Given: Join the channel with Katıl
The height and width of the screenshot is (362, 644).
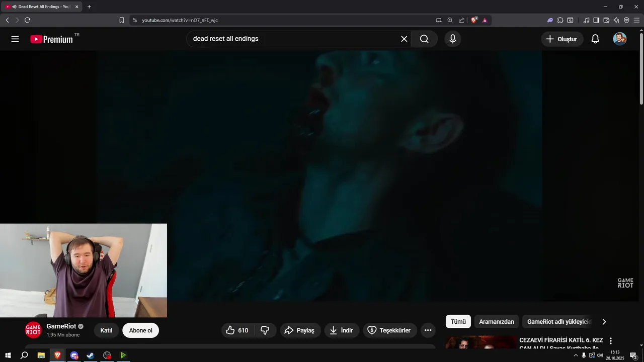Looking at the screenshot, I should (x=106, y=330).
